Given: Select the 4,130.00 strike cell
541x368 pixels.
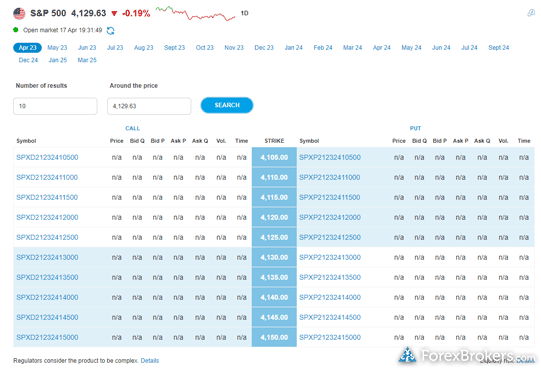Looking at the screenshot, I should coord(274,257).
